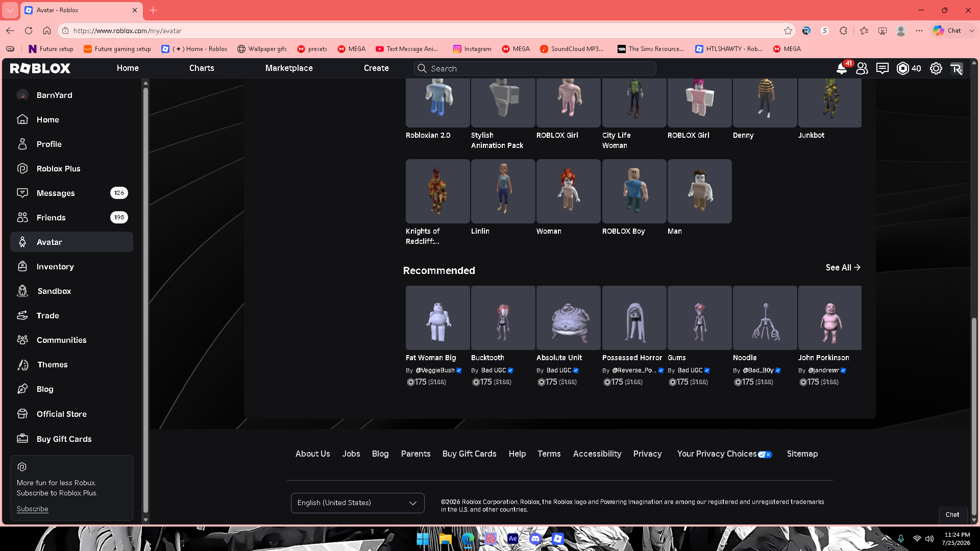Open Discord from the taskbar
The image size is (980, 551).
pos(535,539)
